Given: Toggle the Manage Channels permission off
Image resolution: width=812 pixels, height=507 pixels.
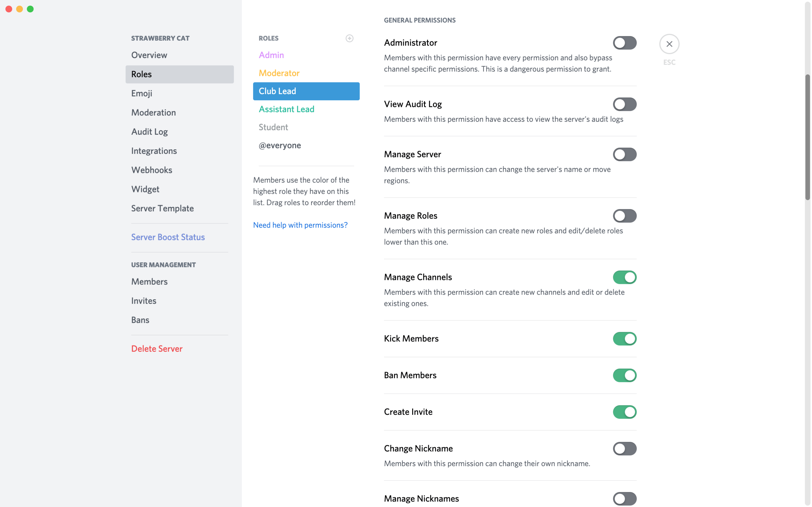Looking at the screenshot, I should pos(624,277).
